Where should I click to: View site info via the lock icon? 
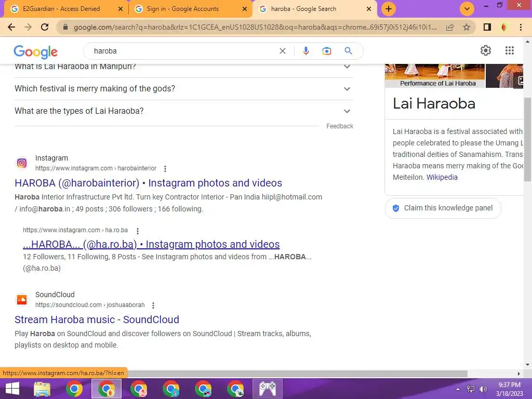click(x=65, y=27)
